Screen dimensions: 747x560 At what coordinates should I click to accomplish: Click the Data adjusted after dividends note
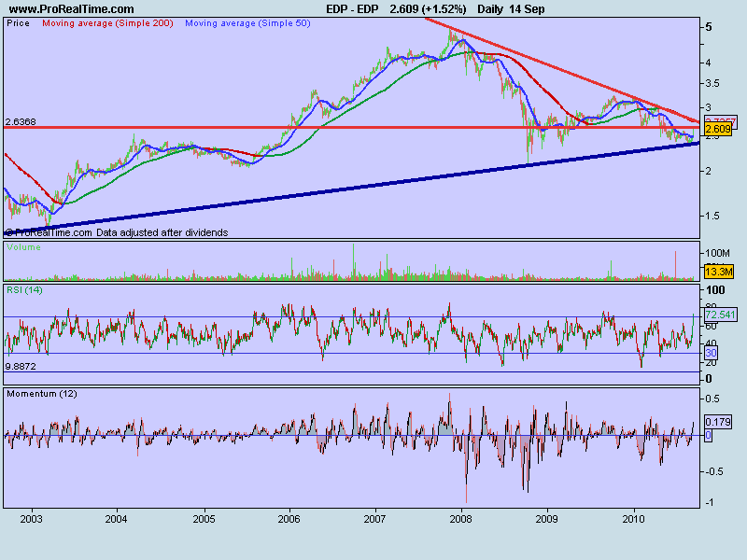(162, 232)
